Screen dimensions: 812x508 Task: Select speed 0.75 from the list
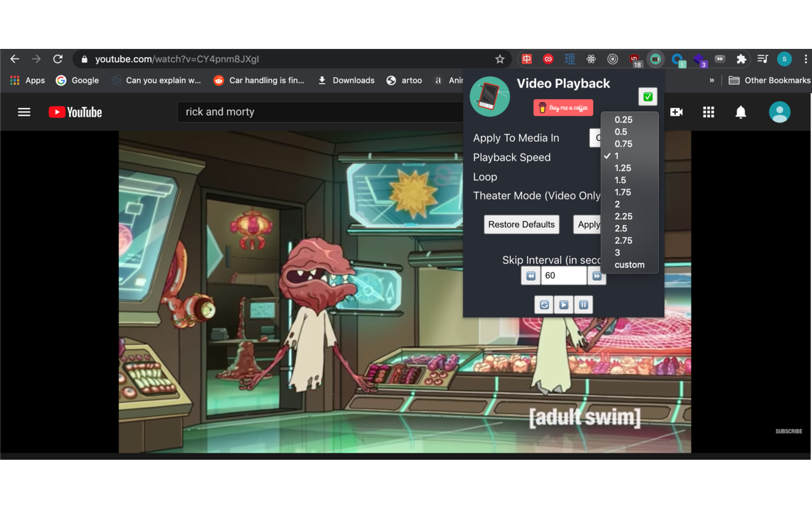pyautogui.click(x=629, y=144)
